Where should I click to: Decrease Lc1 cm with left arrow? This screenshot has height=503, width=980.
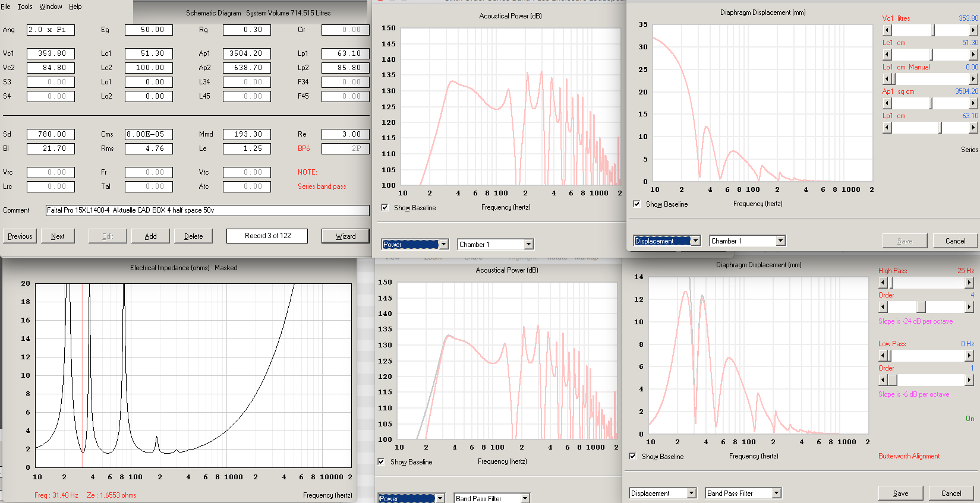click(x=887, y=55)
